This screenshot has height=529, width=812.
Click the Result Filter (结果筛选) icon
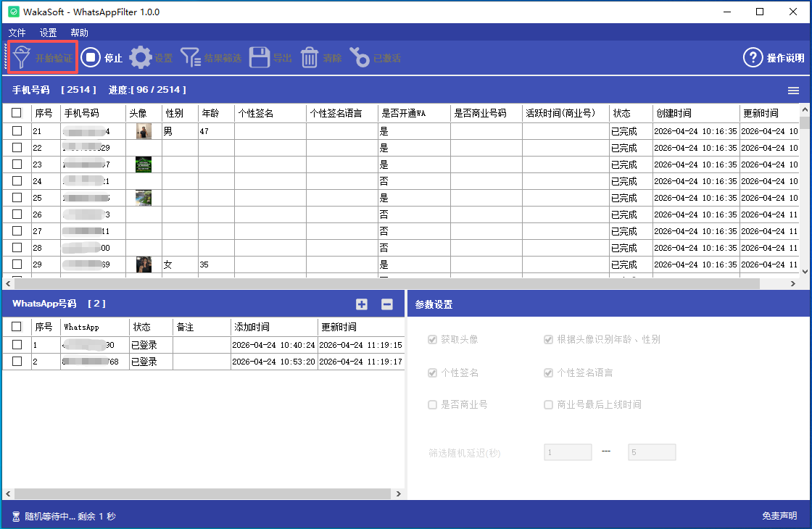[x=191, y=58]
